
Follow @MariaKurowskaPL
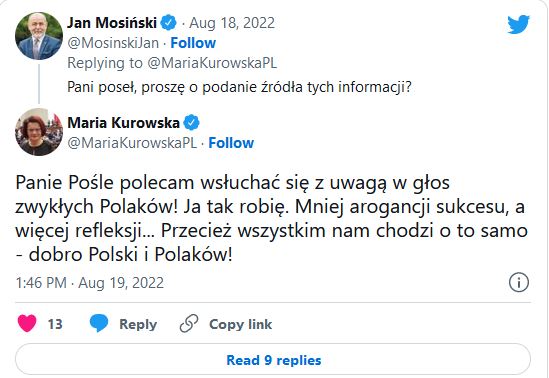[231, 143]
